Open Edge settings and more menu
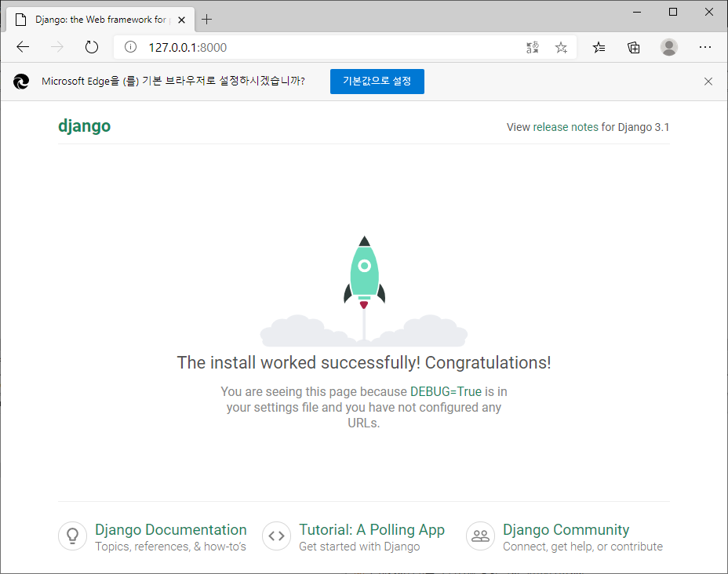 (704, 47)
